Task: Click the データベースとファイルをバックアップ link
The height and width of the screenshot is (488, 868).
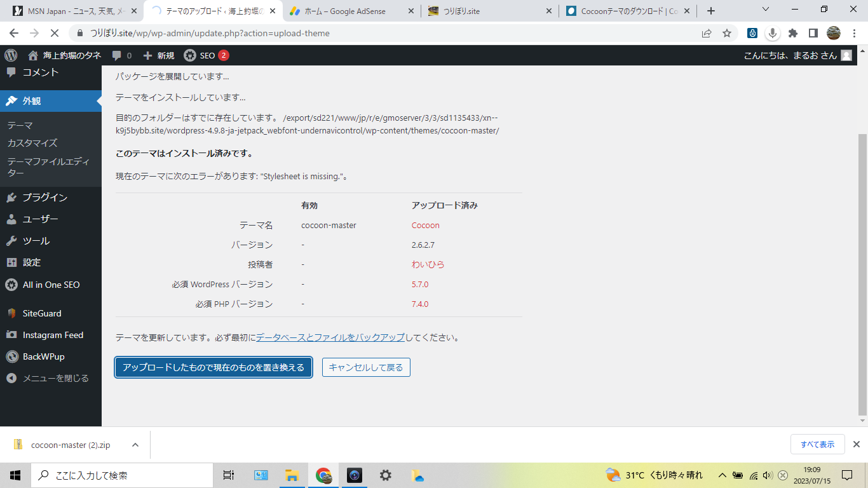Action: [x=330, y=337]
